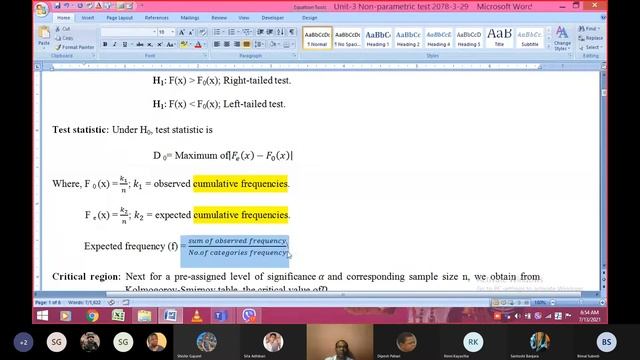Open Excel from the taskbar
This screenshot has width=640, height=360.
pos(118,316)
